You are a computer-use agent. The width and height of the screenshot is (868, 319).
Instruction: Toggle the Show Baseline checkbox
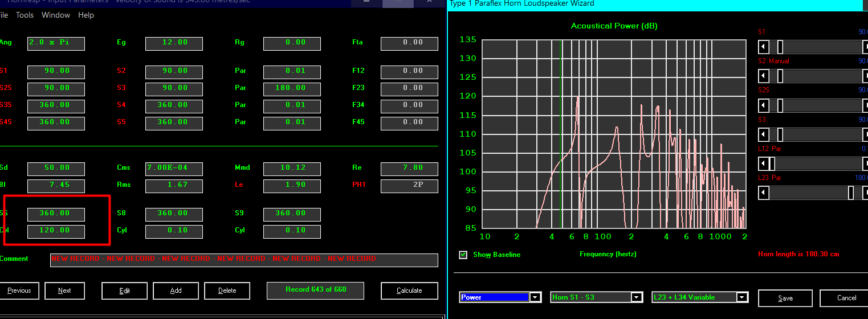pos(463,255)
